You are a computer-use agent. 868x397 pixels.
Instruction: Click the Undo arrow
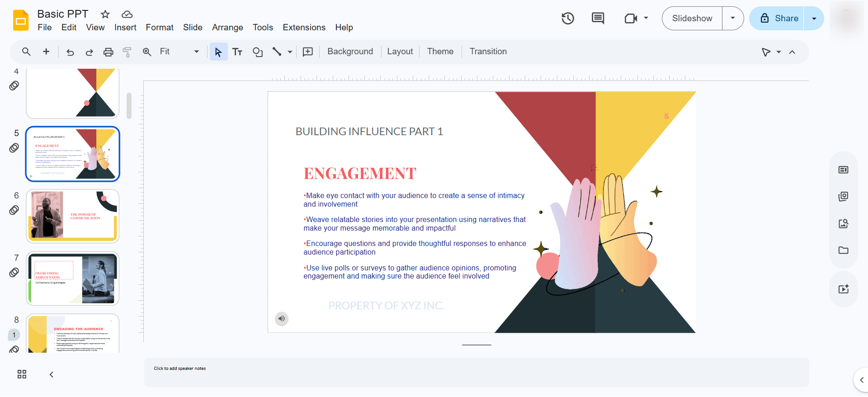[x=70, y=52]
